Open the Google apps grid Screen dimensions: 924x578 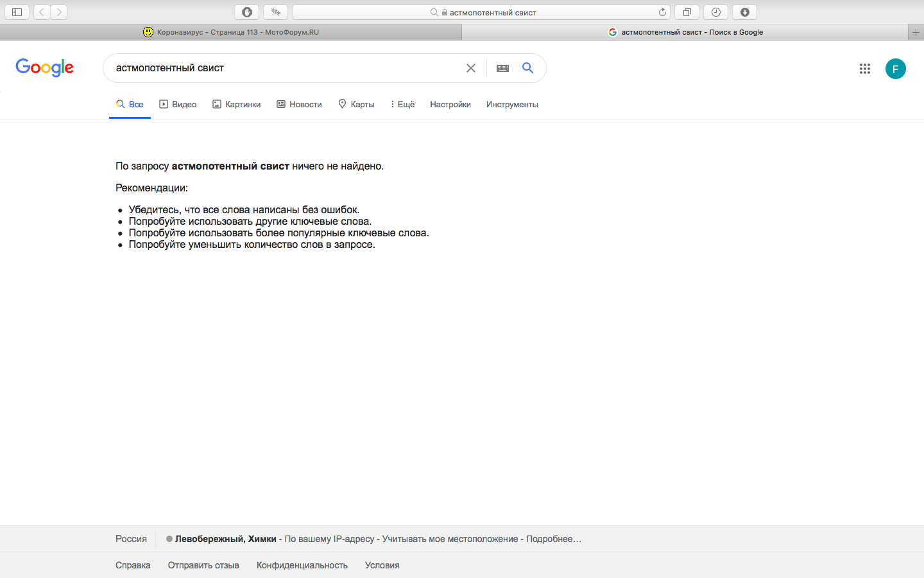864,69
